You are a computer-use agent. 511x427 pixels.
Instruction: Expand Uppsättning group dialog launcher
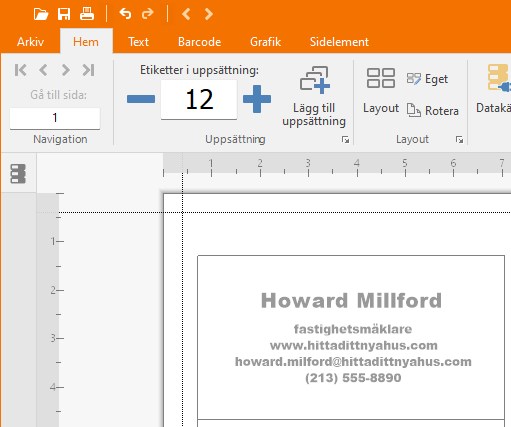pos(345,140)
